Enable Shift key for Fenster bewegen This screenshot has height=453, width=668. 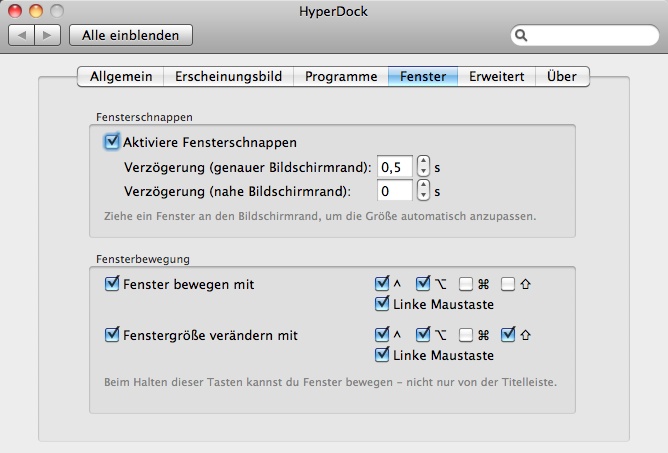508,284
